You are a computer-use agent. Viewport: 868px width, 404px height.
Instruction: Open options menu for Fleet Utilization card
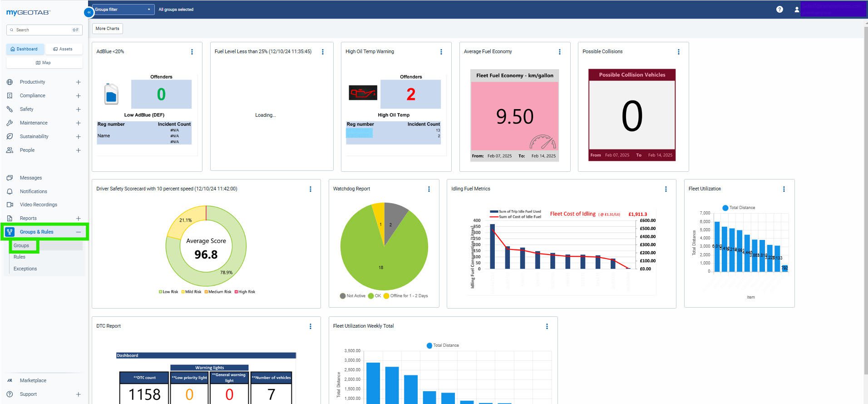point(784,189)
